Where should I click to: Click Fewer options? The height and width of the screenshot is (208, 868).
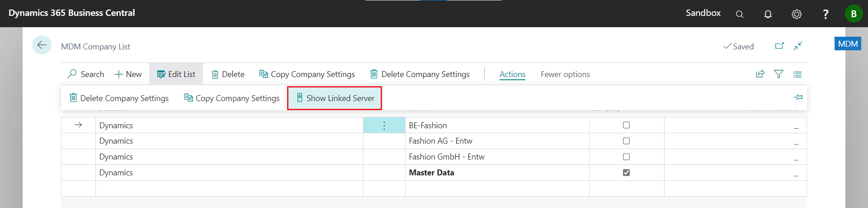point(565,74)
